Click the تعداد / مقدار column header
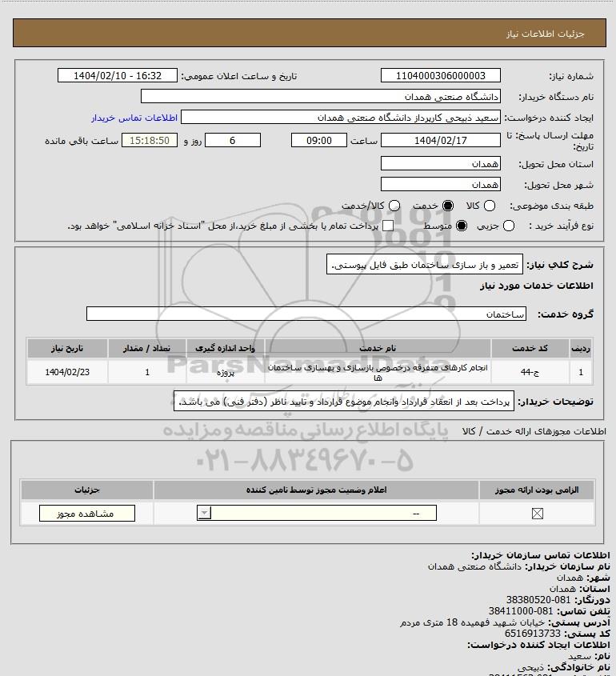 pyautogui.click(x=146, y=348)
